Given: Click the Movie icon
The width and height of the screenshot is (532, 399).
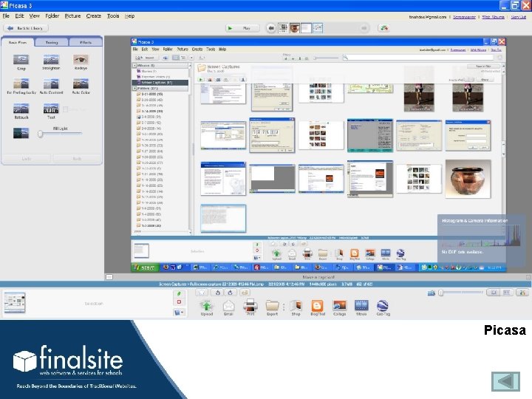Looking at the screenshot, I should [x=361, y=306].
